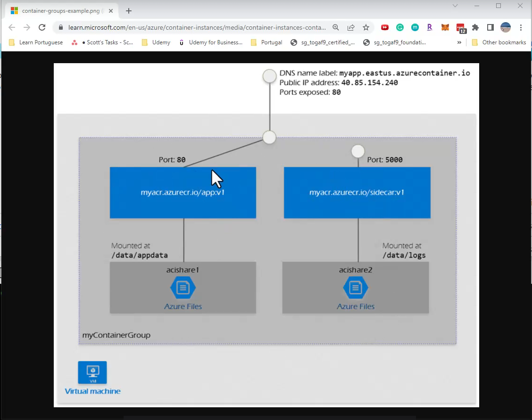Click the myacr.azurecr.io/sidecar:v1 container box
This screenshot has width=532, height=420.
point(357,192)
